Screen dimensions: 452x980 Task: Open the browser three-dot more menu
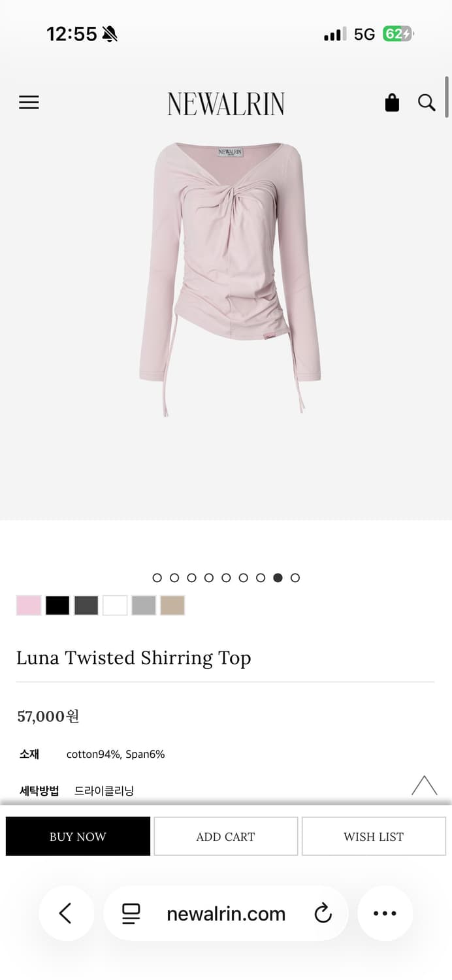click(x=385, y=913)
